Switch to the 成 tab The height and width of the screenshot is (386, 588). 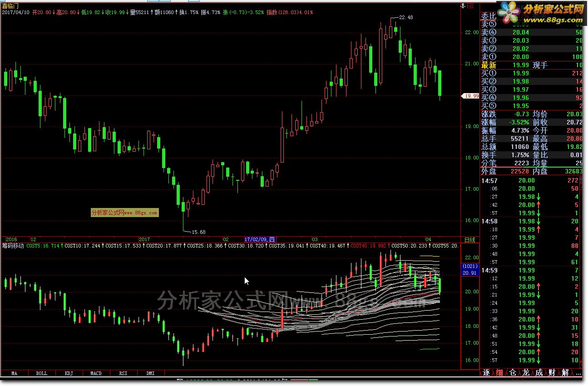tap(539, 373)
